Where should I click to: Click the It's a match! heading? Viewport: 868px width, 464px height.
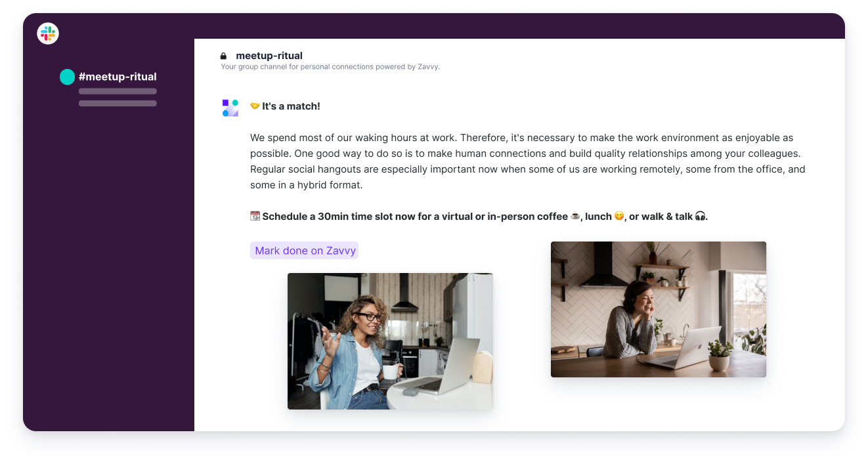tap(291, 106)
